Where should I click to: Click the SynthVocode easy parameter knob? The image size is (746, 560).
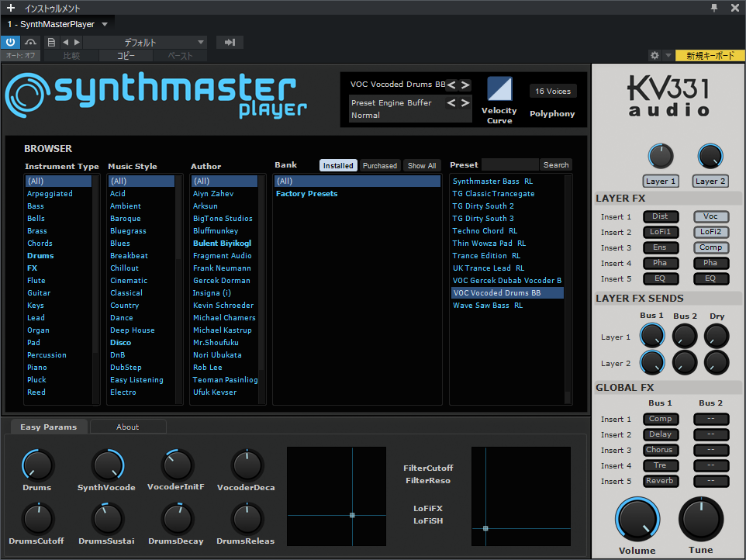point(108,465)
